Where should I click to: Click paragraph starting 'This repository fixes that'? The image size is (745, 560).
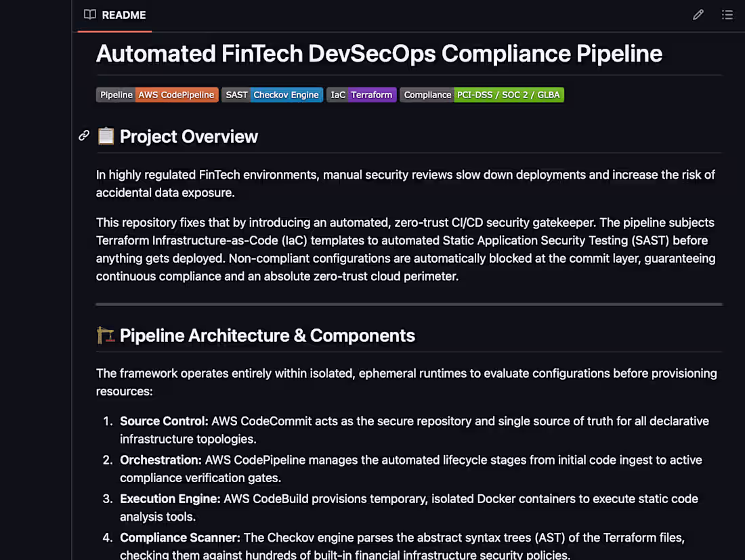pyautogui.click(x=406, y=249)
